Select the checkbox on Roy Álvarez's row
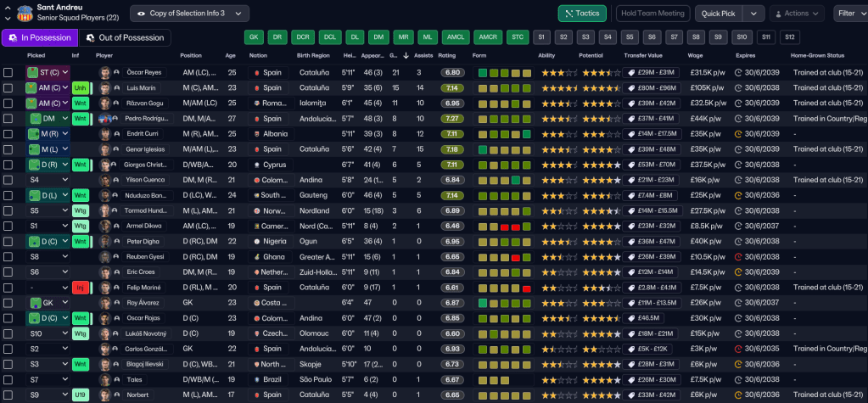 [8, 303]
